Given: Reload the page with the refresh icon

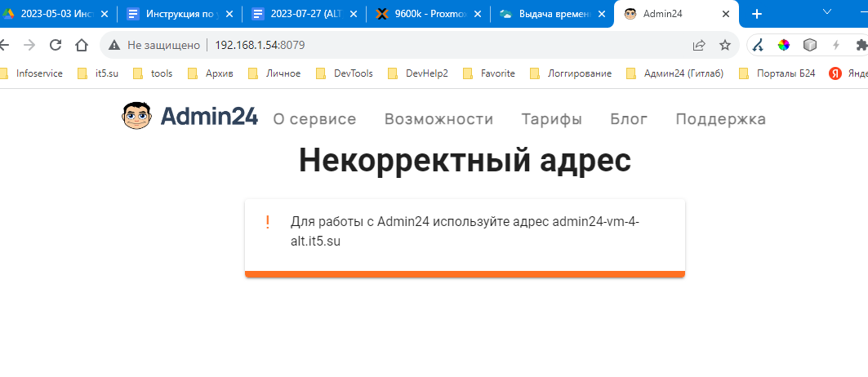Looking at the screenshot, I should (x=56, y=46).
